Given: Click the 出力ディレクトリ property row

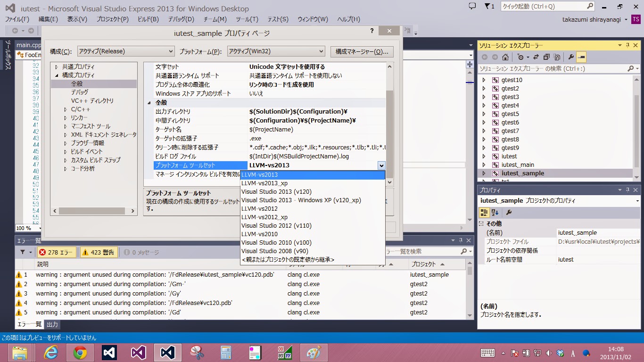Looking at the screenshot, I should click(269, 112).
